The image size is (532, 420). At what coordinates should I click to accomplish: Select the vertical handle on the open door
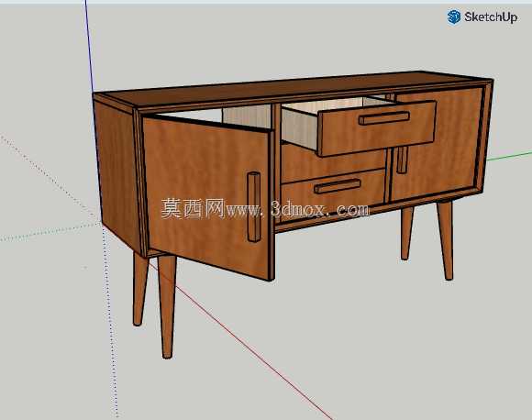pyautogui.click(x=254, y=207)
